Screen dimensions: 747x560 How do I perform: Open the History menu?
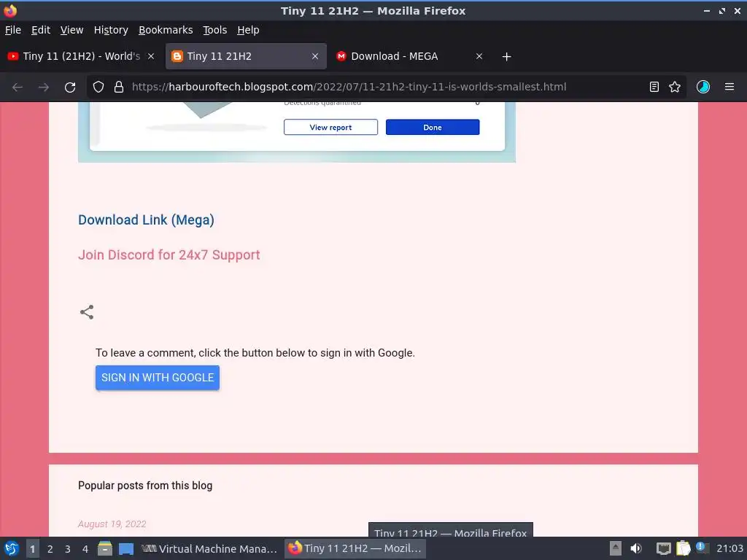coord(111,30)
